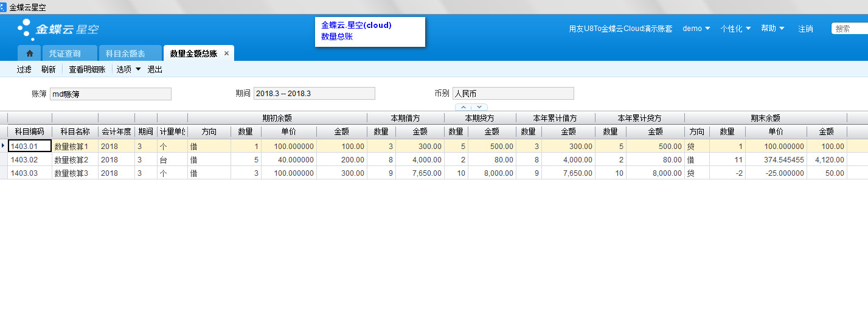Focus the 搜索 search box
The height and width of the screenshot is (326, 868).
850,29
